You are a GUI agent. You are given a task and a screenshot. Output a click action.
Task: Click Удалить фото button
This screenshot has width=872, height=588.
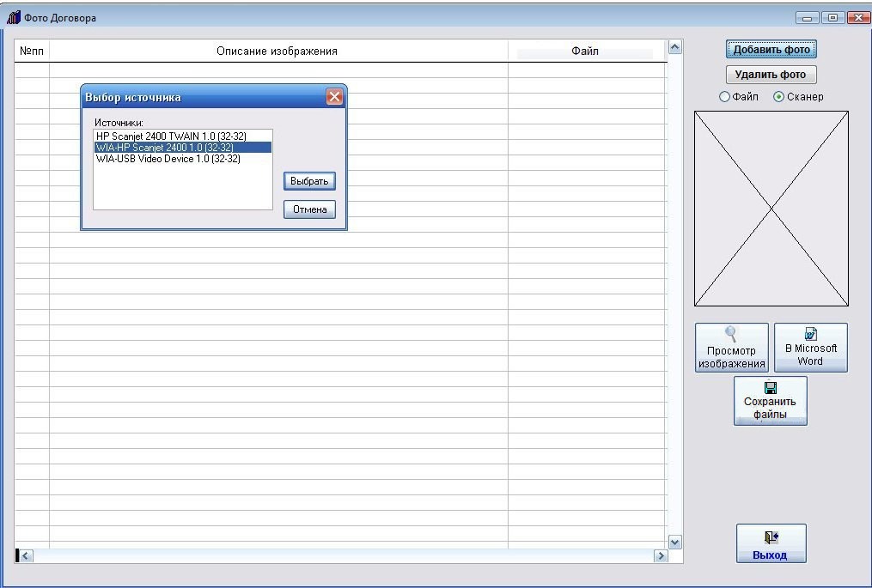771,75
